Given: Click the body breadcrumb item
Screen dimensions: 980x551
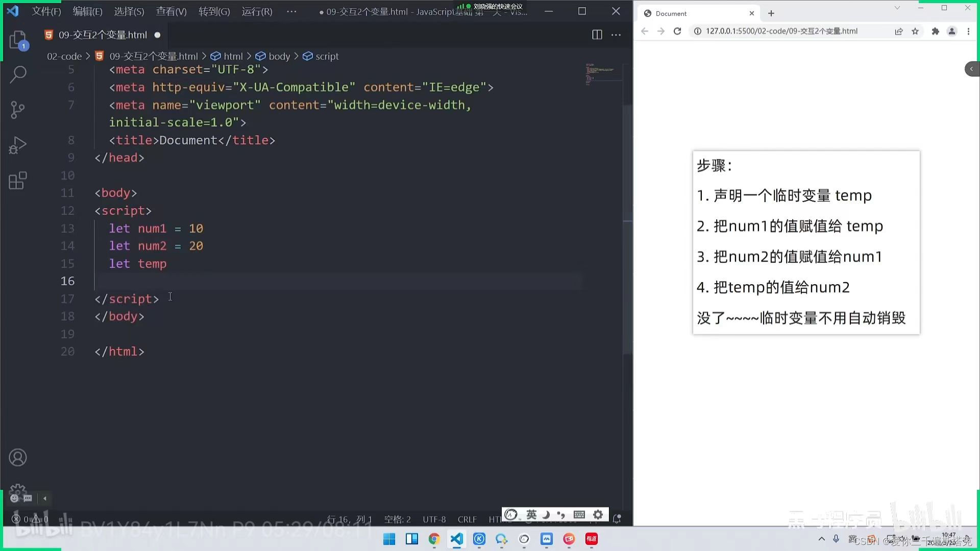Looking at the screenshot, I should pos(279,56).
